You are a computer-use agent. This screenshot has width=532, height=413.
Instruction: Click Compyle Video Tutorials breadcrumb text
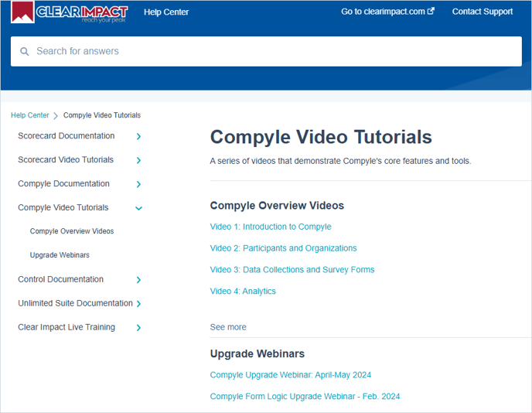102,115
